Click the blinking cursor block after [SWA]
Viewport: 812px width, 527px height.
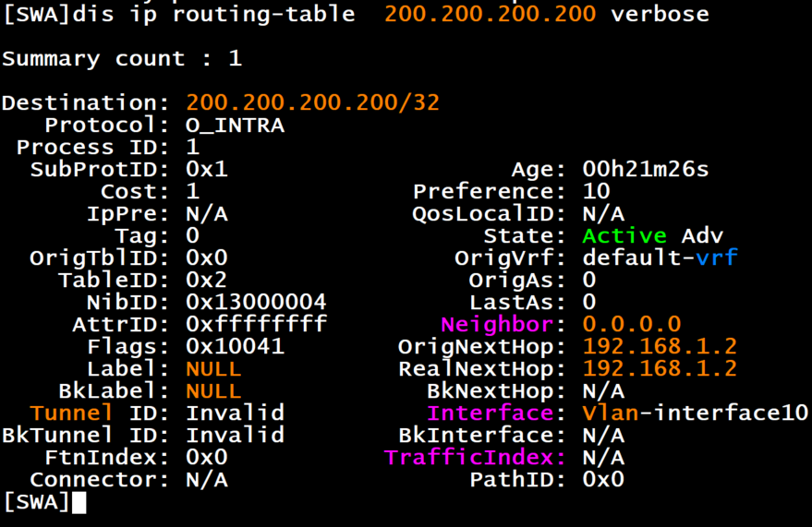click(79, 502)
